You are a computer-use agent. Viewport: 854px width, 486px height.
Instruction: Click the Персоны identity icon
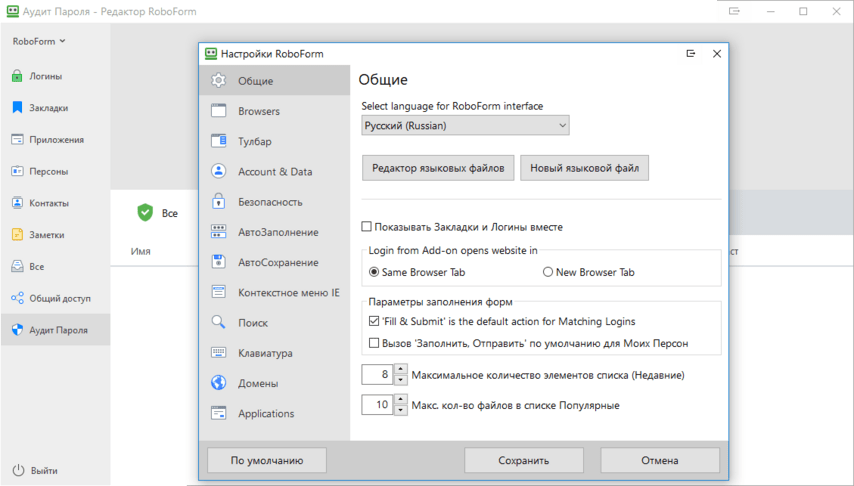(17, 171)
